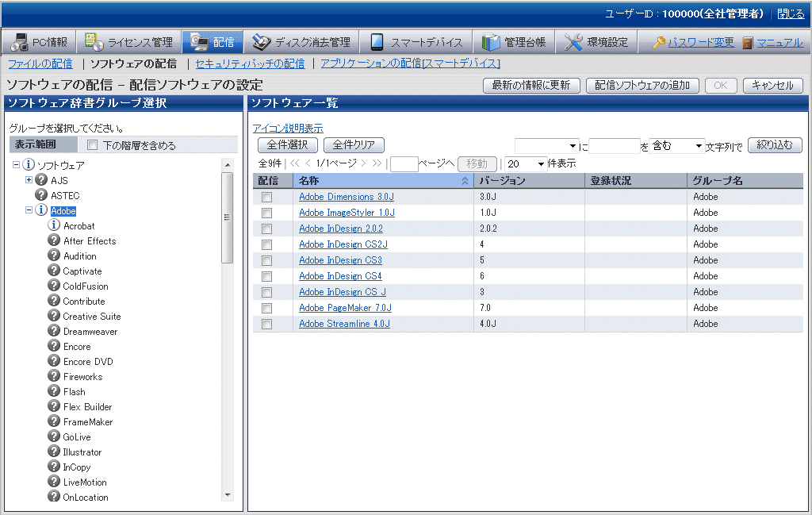812x515 pixels.
Task: Jump to first page with double arrow
Action: pyautogui.click(x=295, y=163)
